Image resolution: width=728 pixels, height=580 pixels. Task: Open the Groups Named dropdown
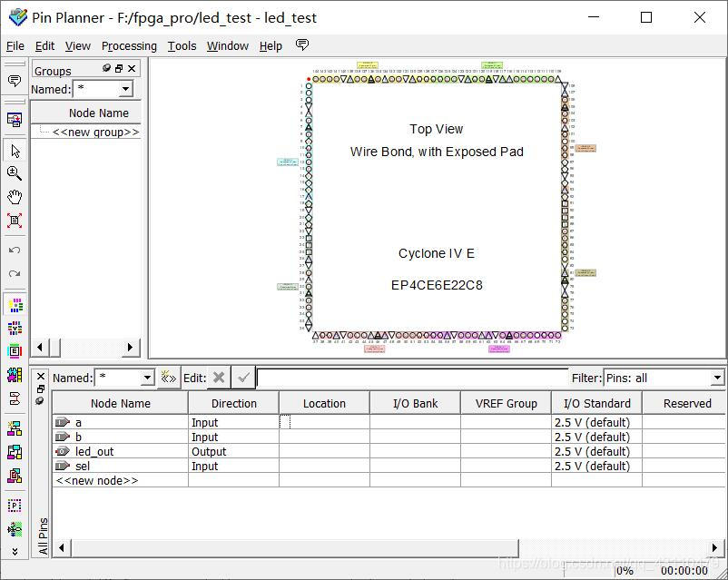125,89
